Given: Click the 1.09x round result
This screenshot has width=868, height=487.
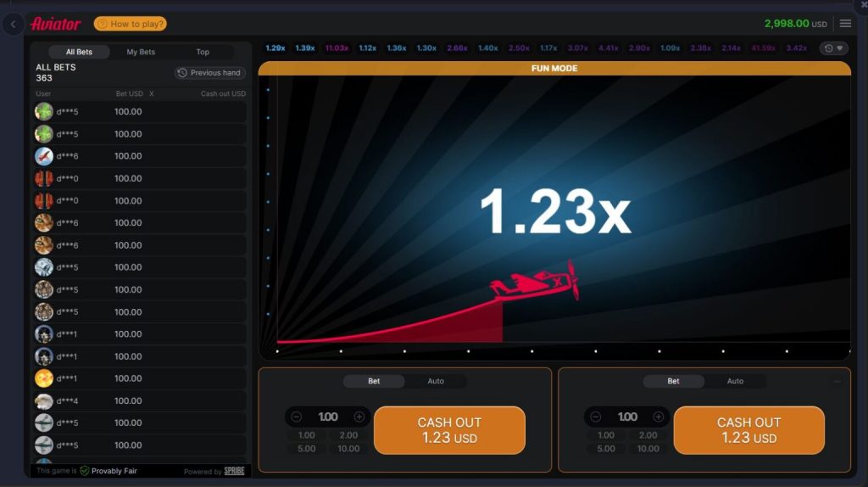Looking at the screenshot, I should pyautogui.click(x=670, y=48).
